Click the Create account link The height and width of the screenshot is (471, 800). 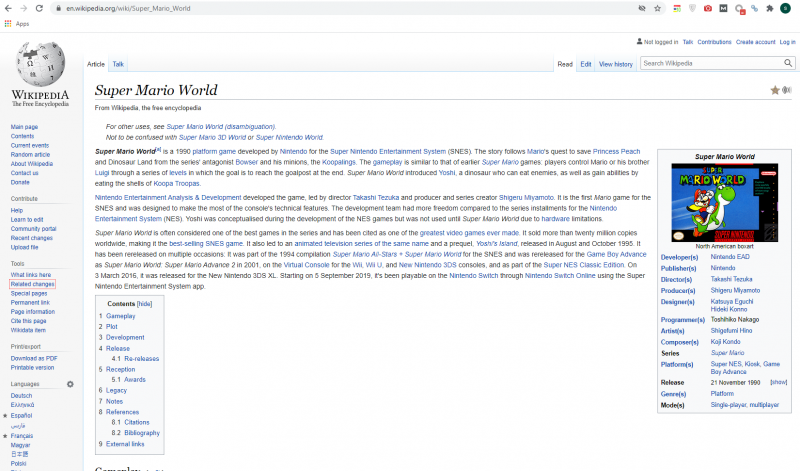tap(755, 42)
